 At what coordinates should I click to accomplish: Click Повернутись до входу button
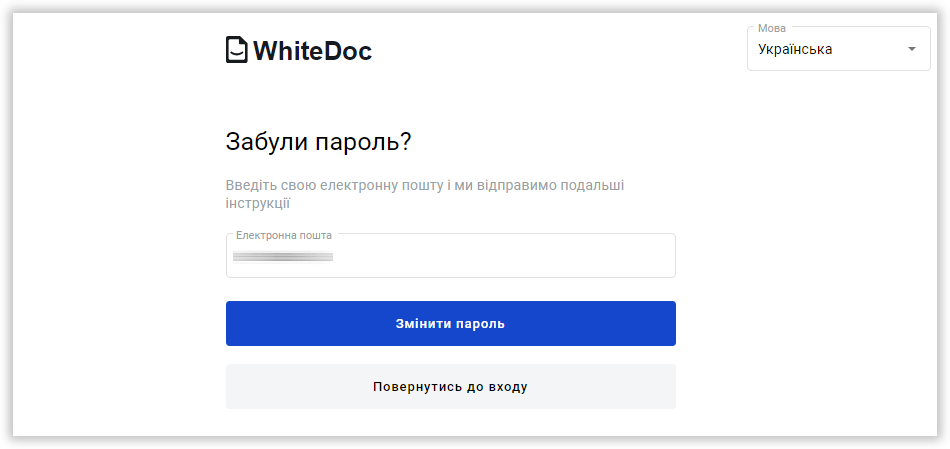point(451,387)
